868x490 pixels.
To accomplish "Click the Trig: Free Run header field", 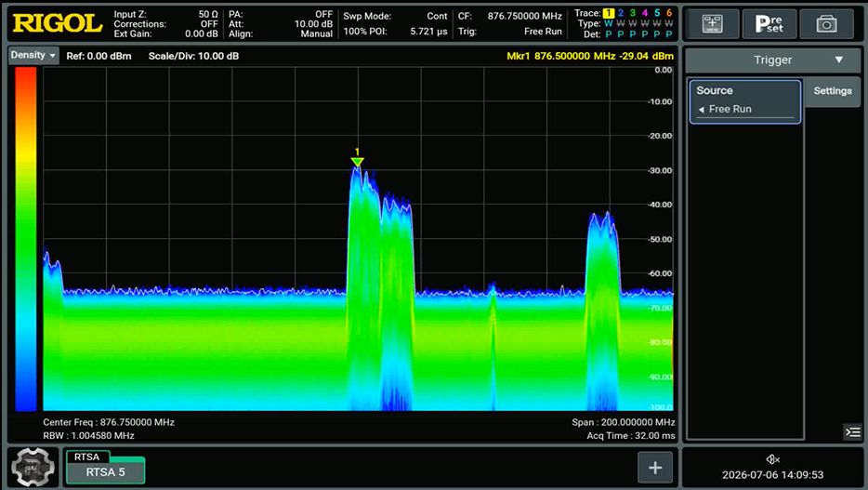I will coord(510,32).
